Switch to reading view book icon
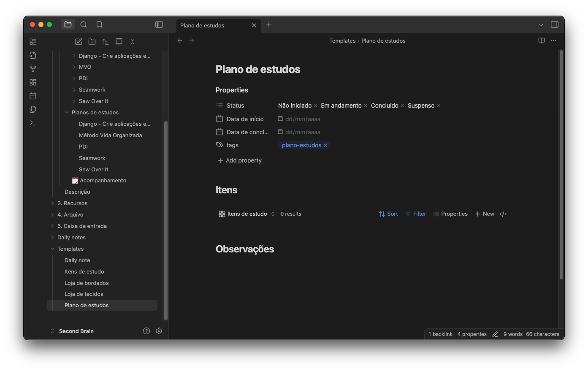 (x=541, y=41)
